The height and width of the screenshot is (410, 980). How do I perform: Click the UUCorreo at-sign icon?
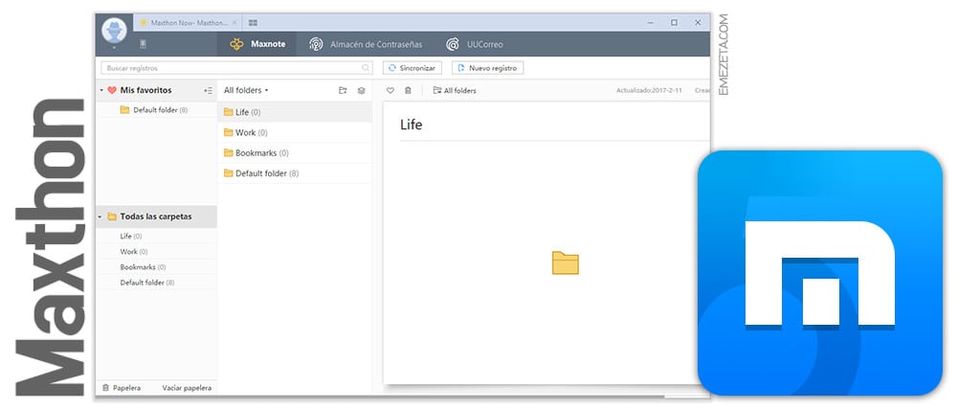tap(453, 44)
